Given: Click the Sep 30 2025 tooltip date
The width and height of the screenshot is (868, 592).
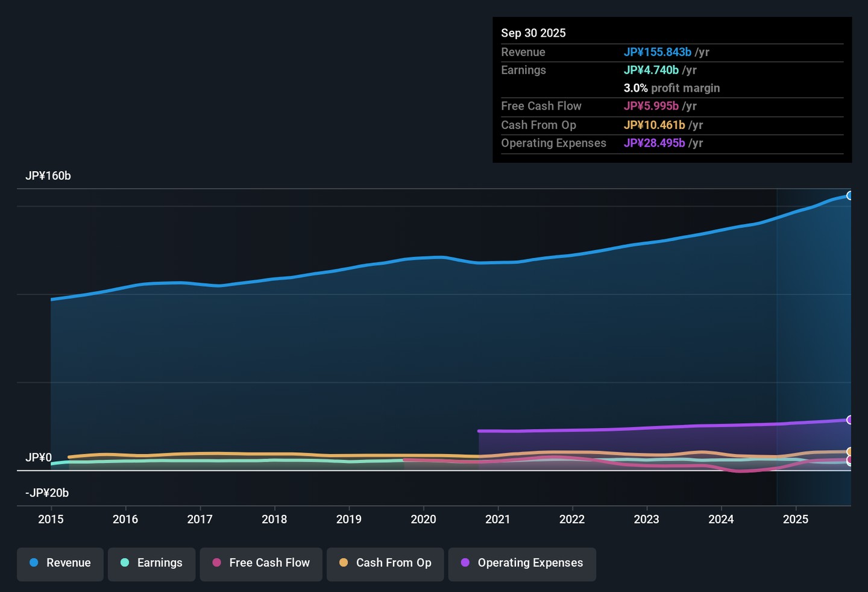Looking at the screenshot, I should 533,33.
